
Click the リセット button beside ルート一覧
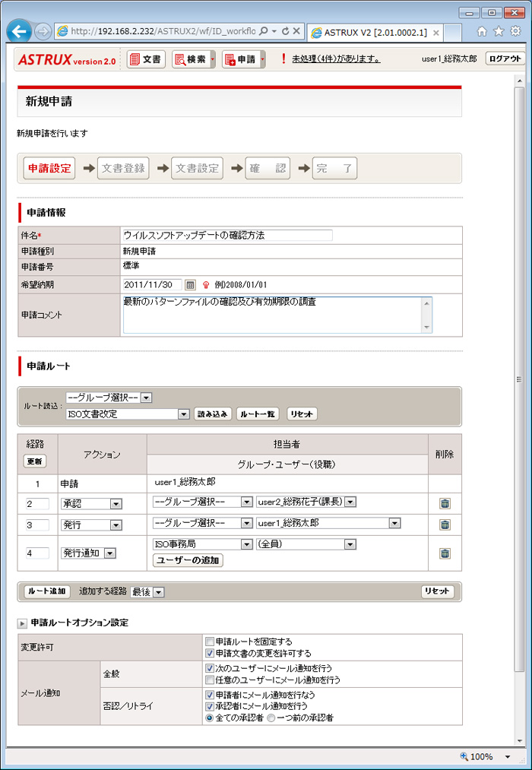[x=302, y=414]
